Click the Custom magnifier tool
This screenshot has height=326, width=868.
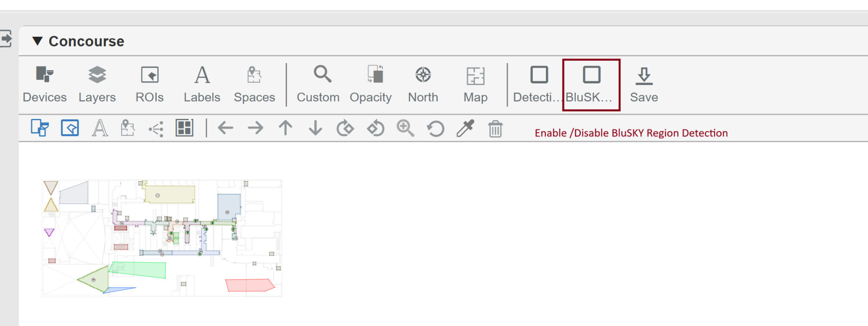tap(318, 85)
